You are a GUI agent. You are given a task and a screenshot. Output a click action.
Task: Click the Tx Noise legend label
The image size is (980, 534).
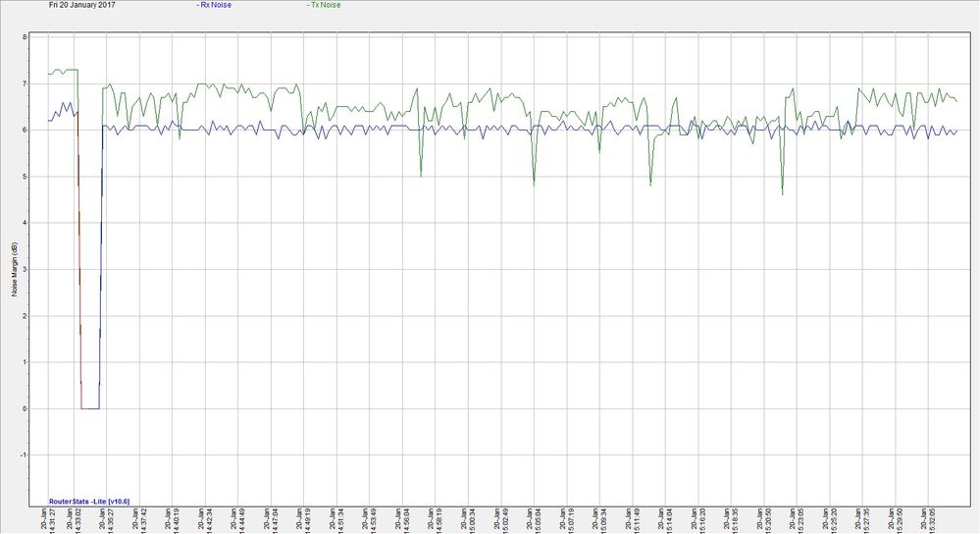[324, 5]
